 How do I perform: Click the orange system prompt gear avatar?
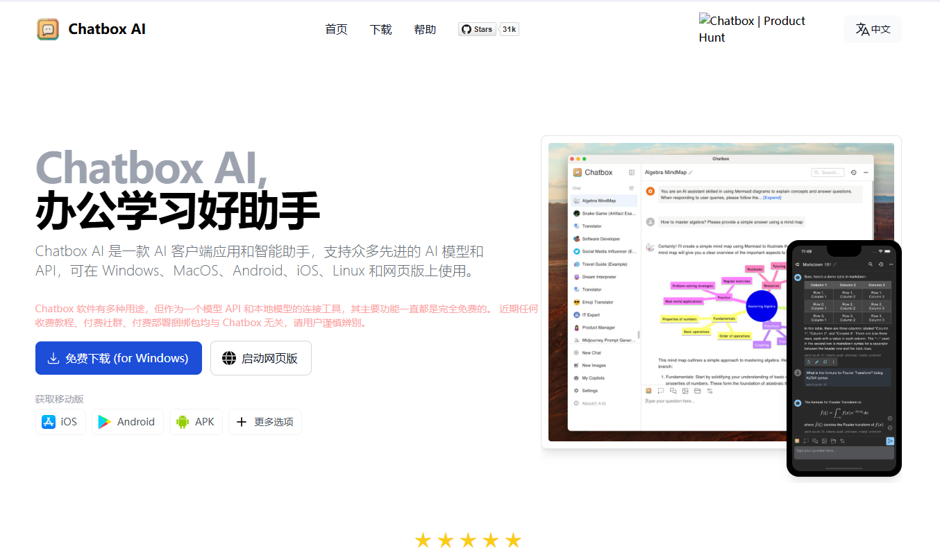[x=651, y=191]
